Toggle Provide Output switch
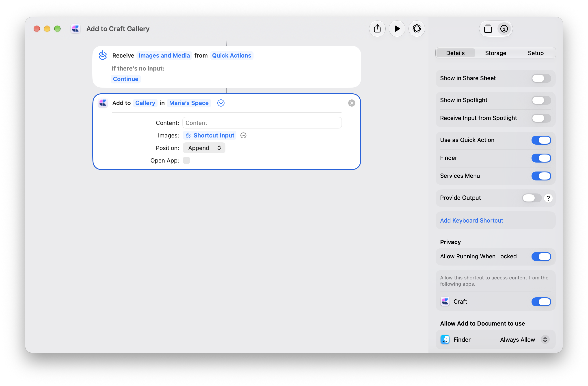The width and height of the screenshot is (588, 386). click(532, 198)
